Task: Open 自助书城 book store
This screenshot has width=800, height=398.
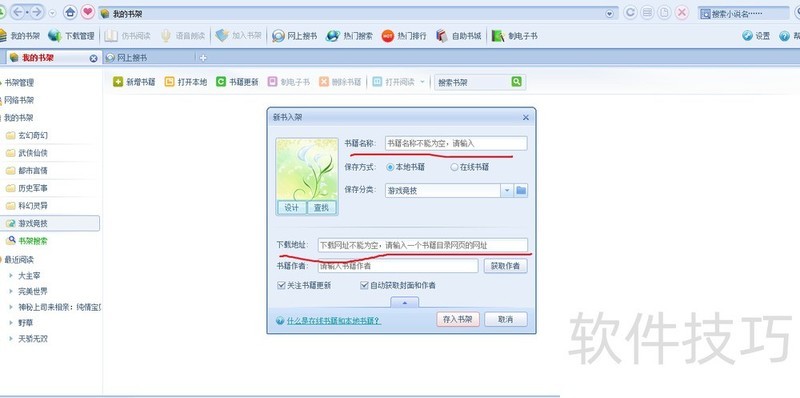Action: point(459,36)
